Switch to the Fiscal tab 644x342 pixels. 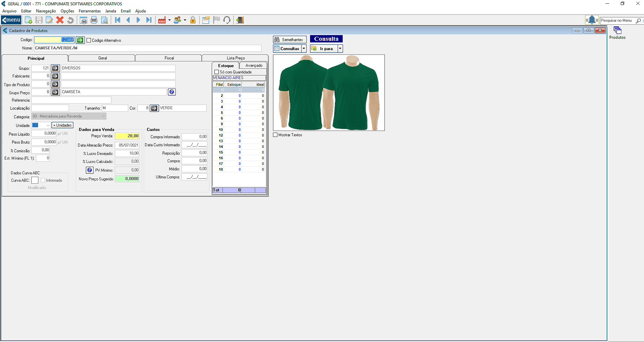(x=169, y=58)
